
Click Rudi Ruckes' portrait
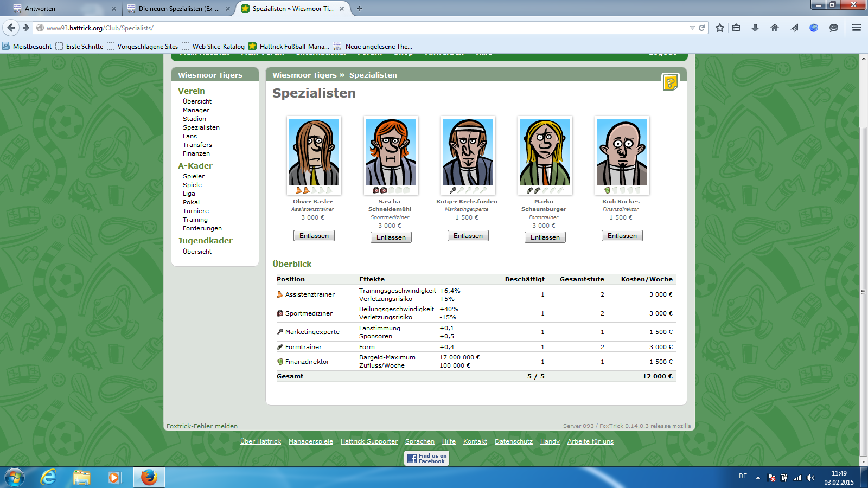pyautogui.click(x=622, y=152)
